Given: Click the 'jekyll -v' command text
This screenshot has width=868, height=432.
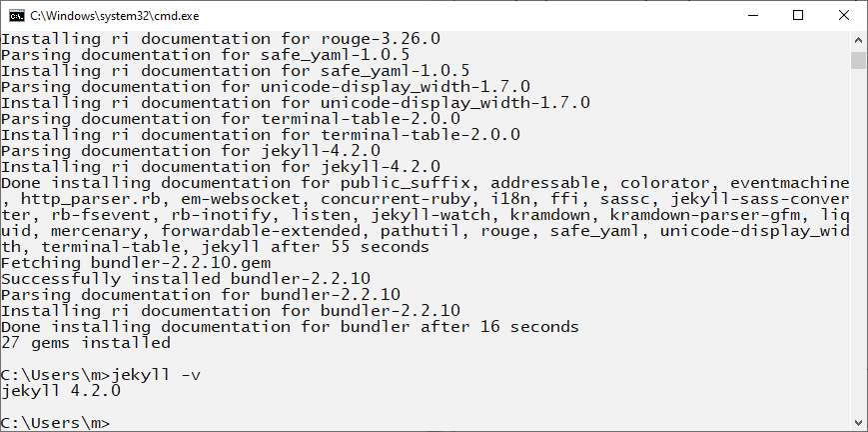Looking at the screenshot, I should pyautogui.click(x=155, y=375).
